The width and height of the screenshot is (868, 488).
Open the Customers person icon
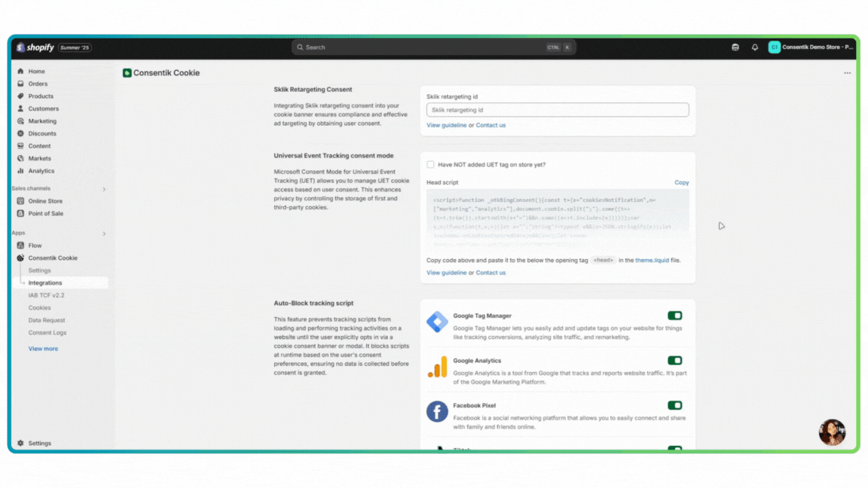point(20,108)
